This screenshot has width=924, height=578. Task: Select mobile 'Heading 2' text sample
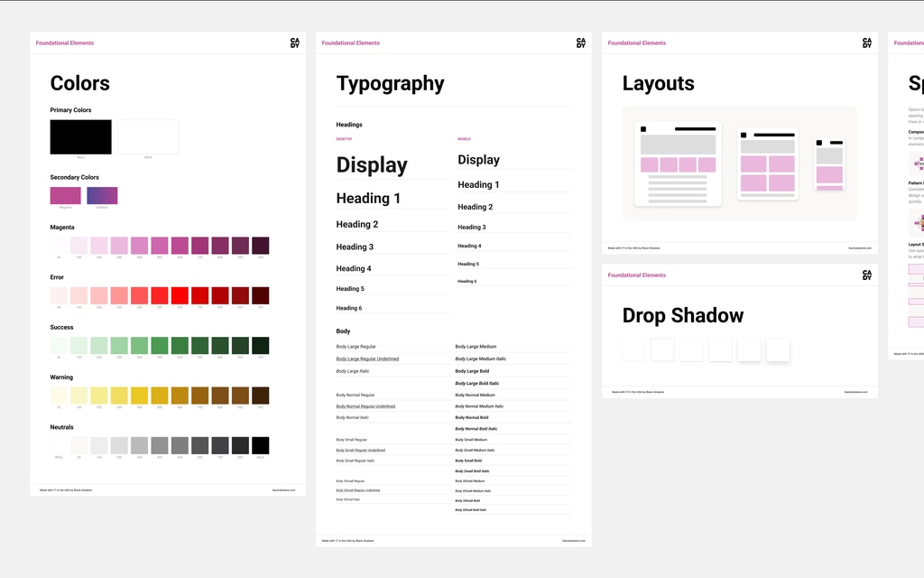(x=475, y=207)
